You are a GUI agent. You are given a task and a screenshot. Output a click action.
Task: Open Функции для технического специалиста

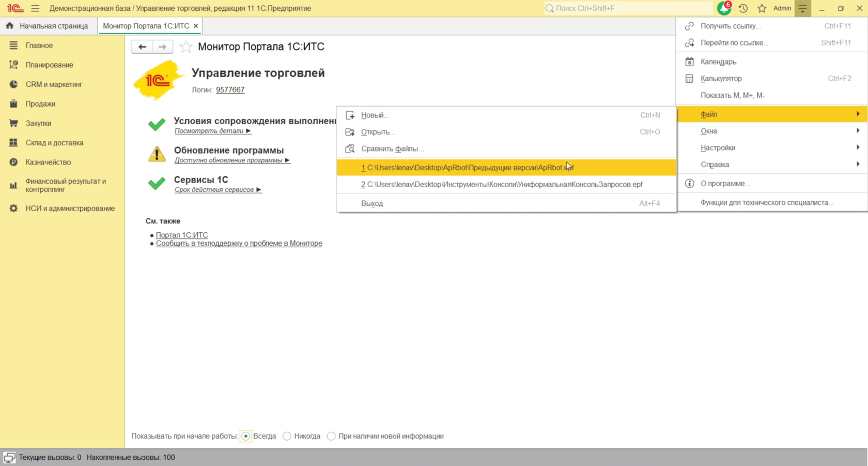(x=772, y=203)
